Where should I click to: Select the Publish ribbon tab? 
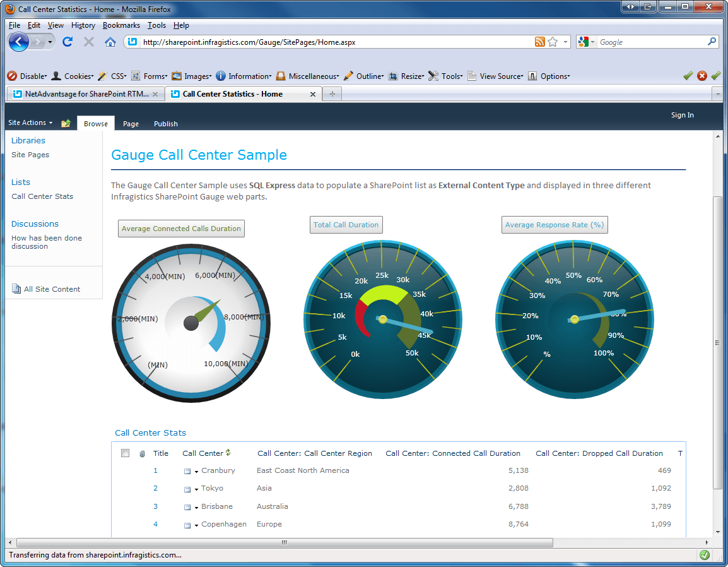[166, 124]
